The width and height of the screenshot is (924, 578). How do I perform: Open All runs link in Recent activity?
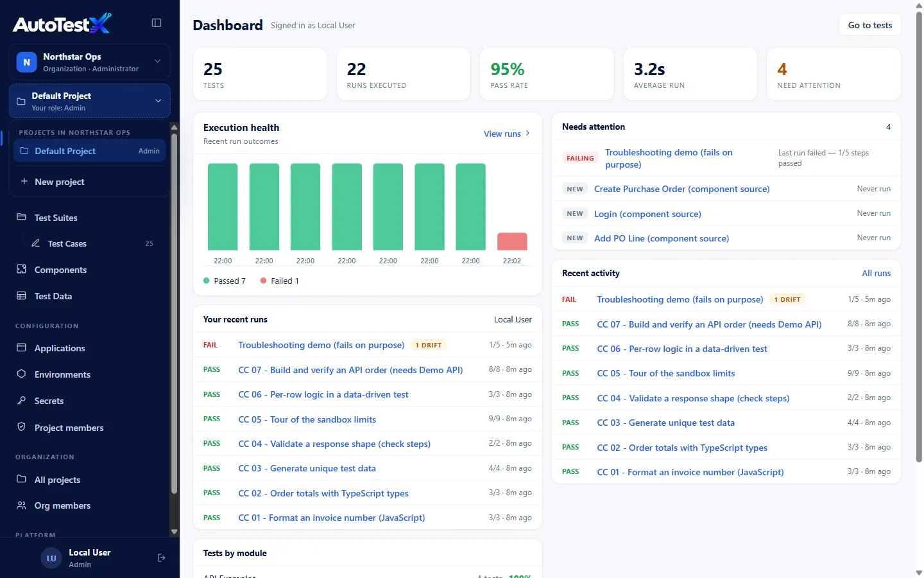[876, 274]
